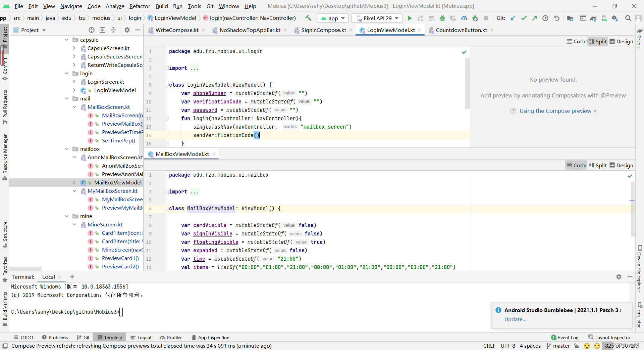Image resolution: width=644 pixels, height=350 pixels.
Task: Open the Tools menu
Action: 194,6
